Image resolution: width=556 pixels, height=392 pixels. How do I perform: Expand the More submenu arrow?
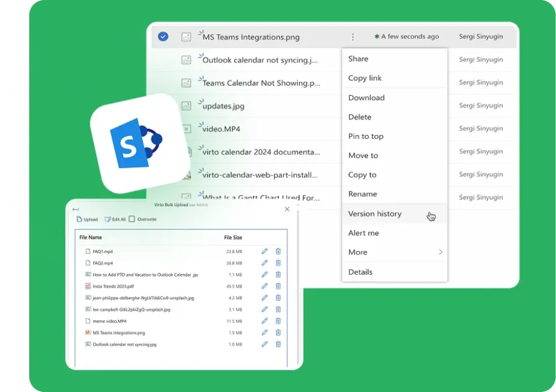pos(440,252)
